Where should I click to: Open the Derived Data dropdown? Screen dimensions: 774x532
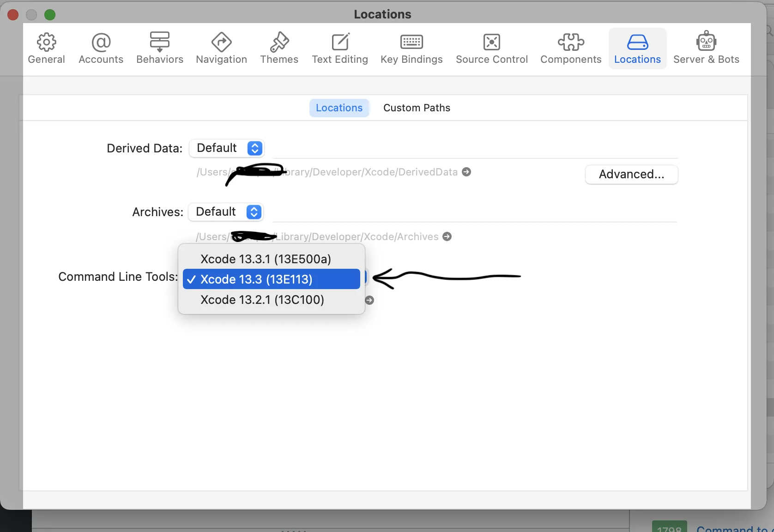pos(227,148)
